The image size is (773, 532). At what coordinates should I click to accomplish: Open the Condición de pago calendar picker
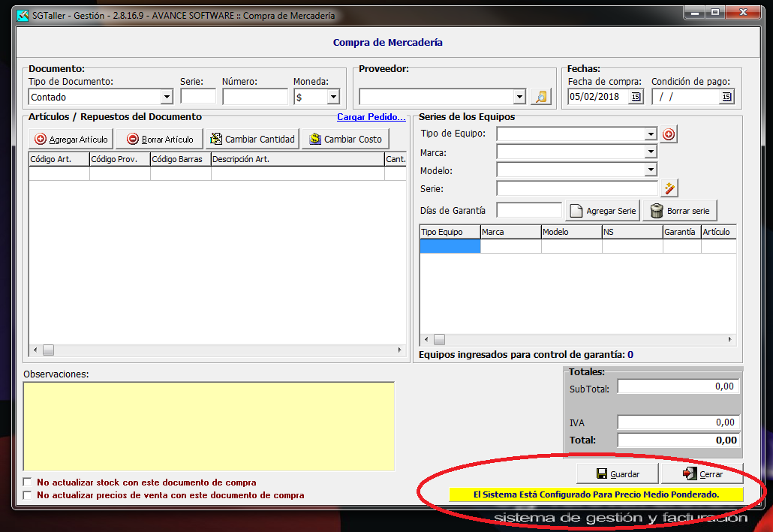tap(726, 97)
